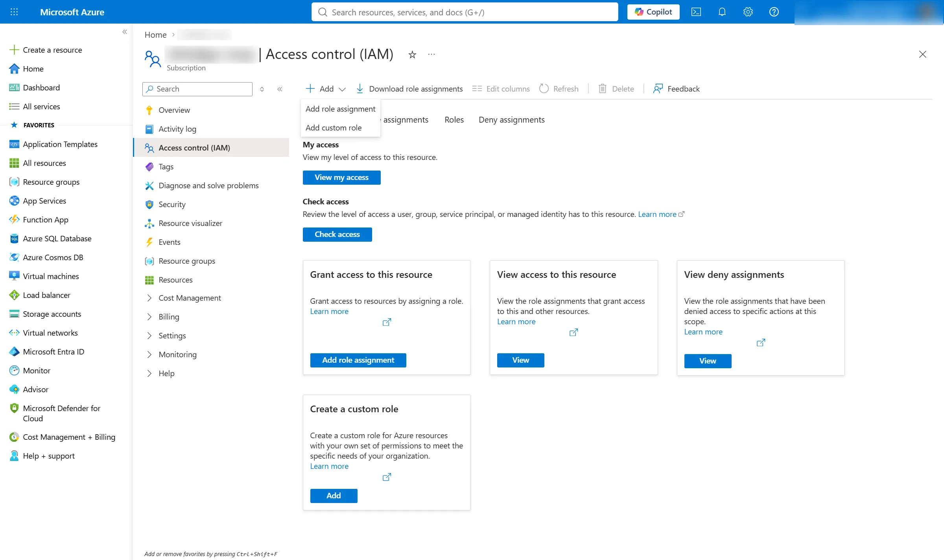Viewport: 944px width, 560px height.
Task: Open Activity log menu item
Action: click(212, 129)
